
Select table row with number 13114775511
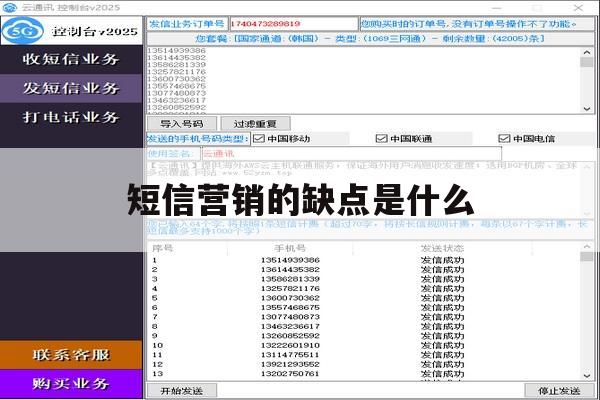point(364,355)
